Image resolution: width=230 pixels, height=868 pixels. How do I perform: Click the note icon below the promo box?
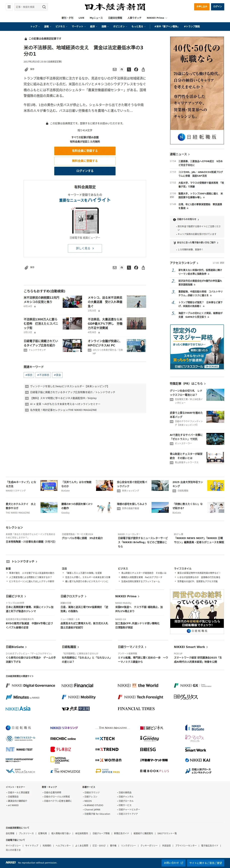(122, 268)
